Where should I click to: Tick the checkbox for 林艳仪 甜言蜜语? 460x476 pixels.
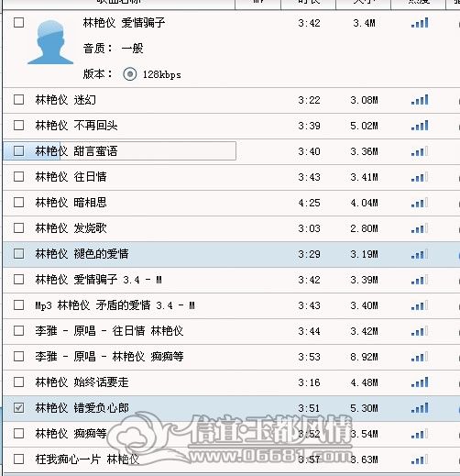(x=19, y=150)
